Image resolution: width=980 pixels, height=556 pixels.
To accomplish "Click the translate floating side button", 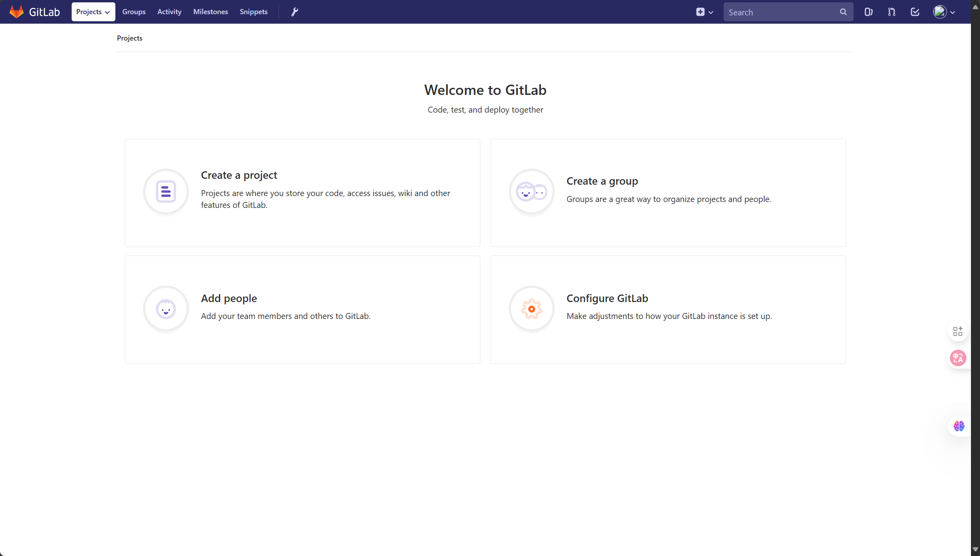I will (x=958, y=358).
